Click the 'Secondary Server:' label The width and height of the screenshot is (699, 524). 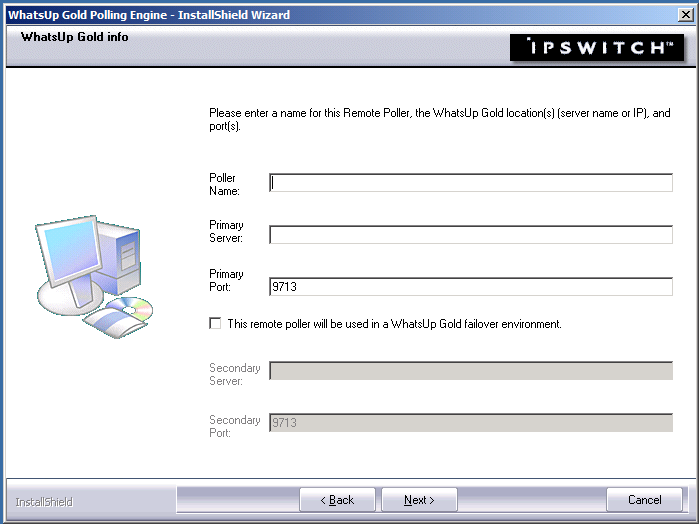coord(234,374)
